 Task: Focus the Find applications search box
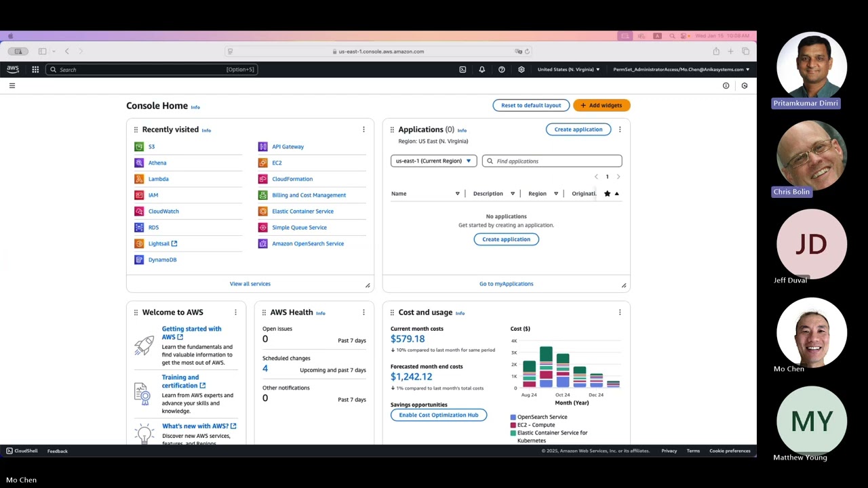click(552, 161)
